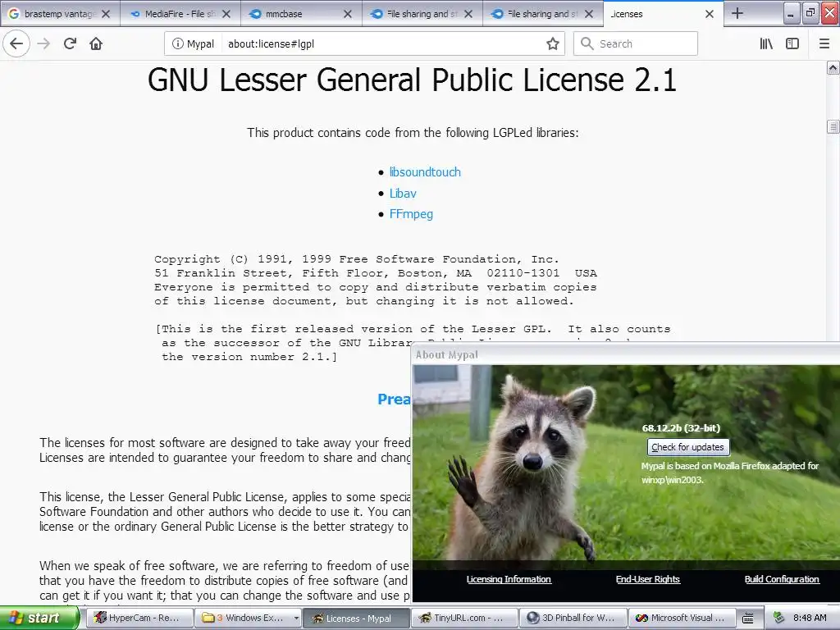Switch to HyperCam taskbar item

click(x=138, y=618)
